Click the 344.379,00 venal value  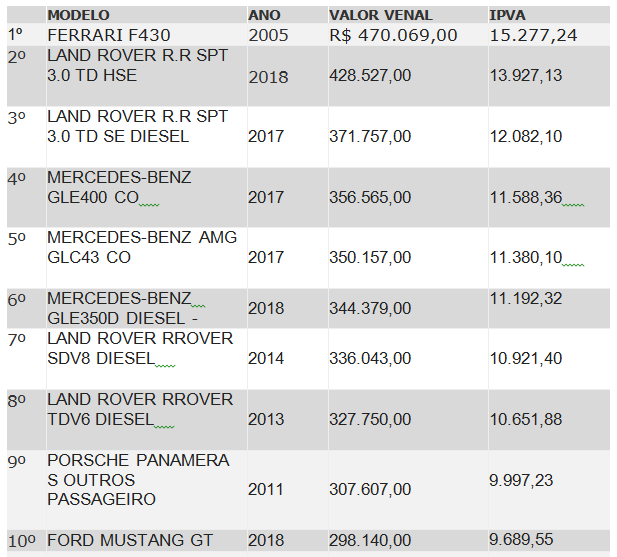click(370, 308)
